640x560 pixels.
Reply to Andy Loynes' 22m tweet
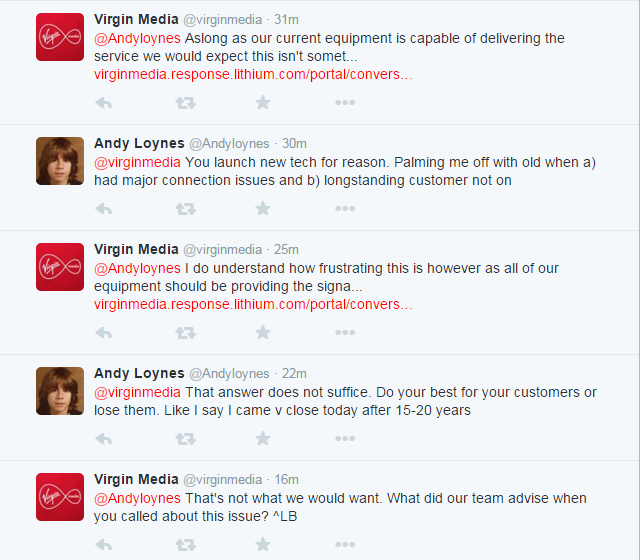103,438
